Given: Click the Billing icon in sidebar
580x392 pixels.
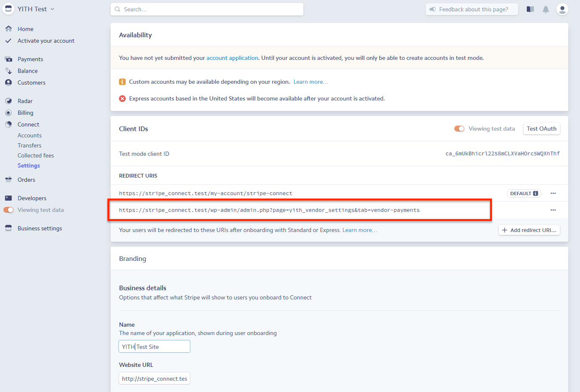Looking at the screenshot, I should 8,113.
